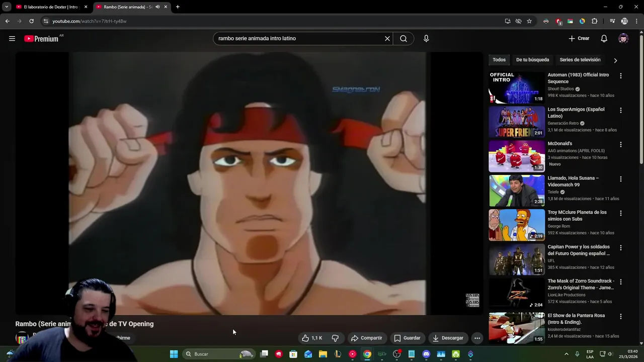
Task: Open Los SuperAmigos video title
Action: 576,113
